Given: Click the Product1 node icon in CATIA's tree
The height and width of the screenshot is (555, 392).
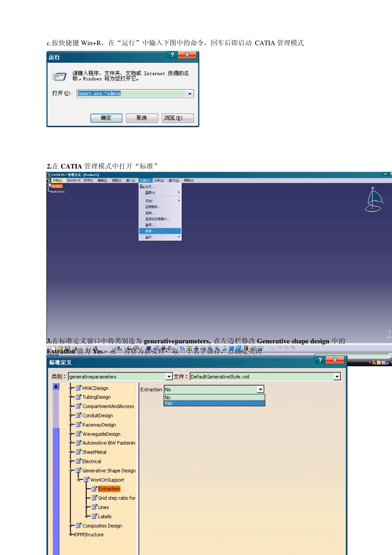Looking at the screenshot, I should pos(49,186).
